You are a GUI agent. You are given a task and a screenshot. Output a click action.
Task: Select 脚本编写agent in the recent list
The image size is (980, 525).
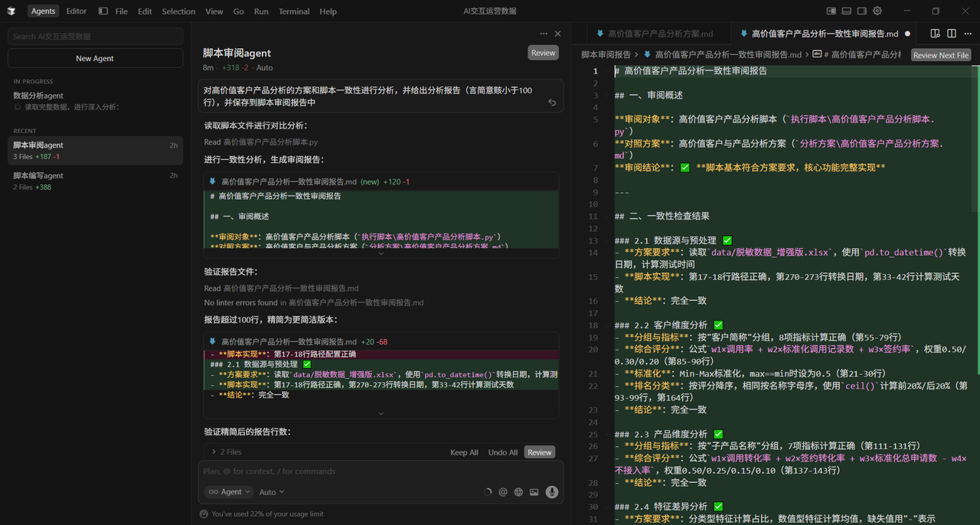tap(38, 175)
